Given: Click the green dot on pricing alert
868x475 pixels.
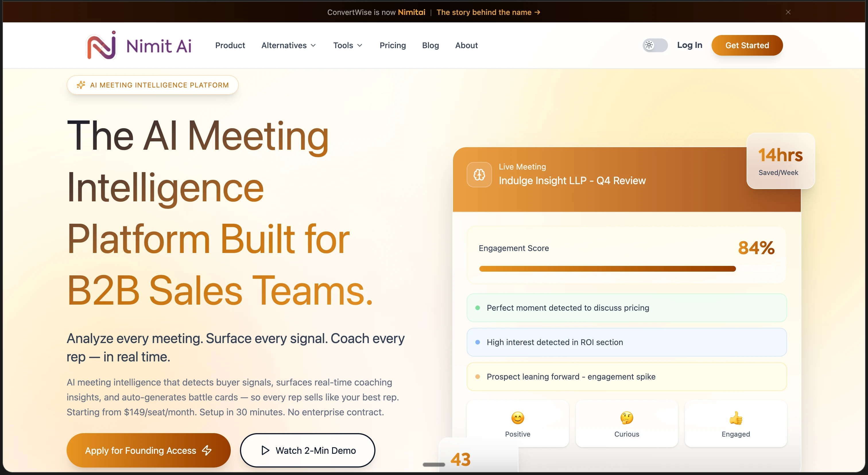Looking at the screenshot, I should [477, 308].
